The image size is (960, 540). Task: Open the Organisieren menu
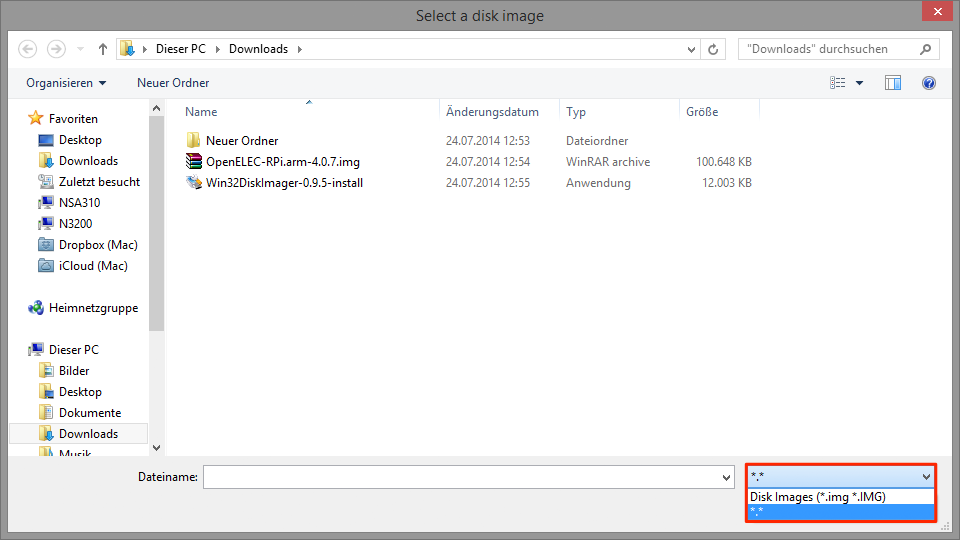click(66, 83)
